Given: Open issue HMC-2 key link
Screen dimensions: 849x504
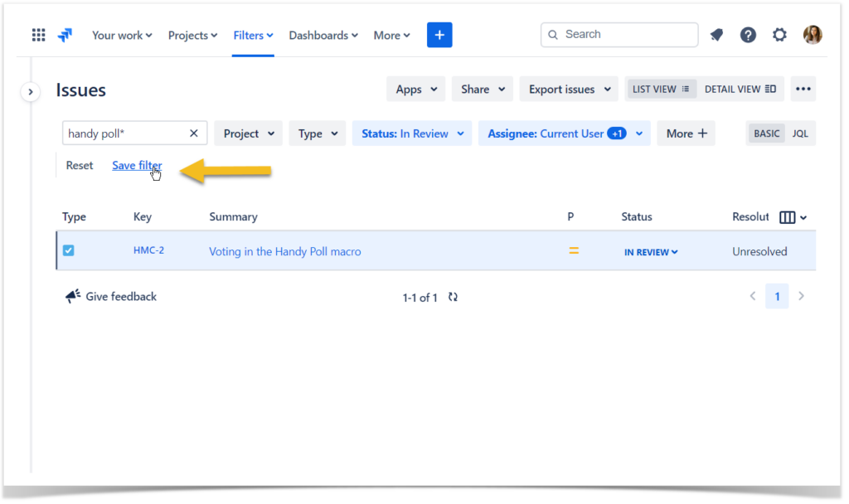Looking at the screenshot, I should (x=148, y=250).
